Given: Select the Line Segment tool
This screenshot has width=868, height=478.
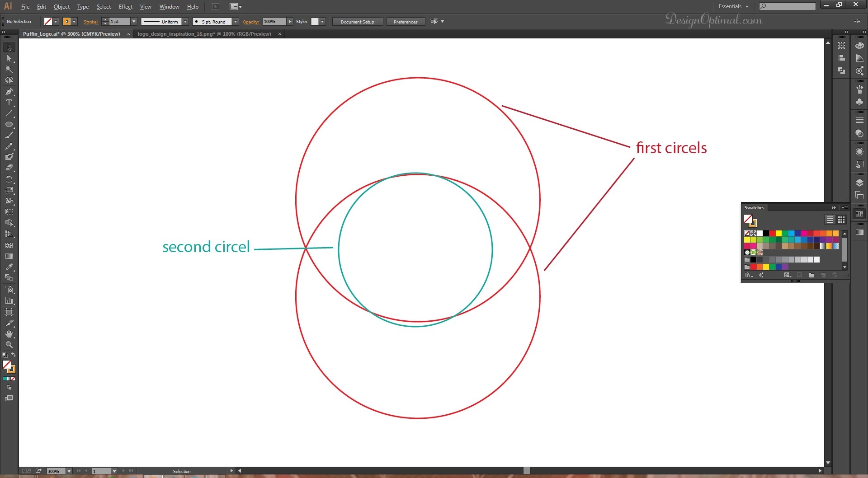Looking at the screenshot, I should pos(9,113).
